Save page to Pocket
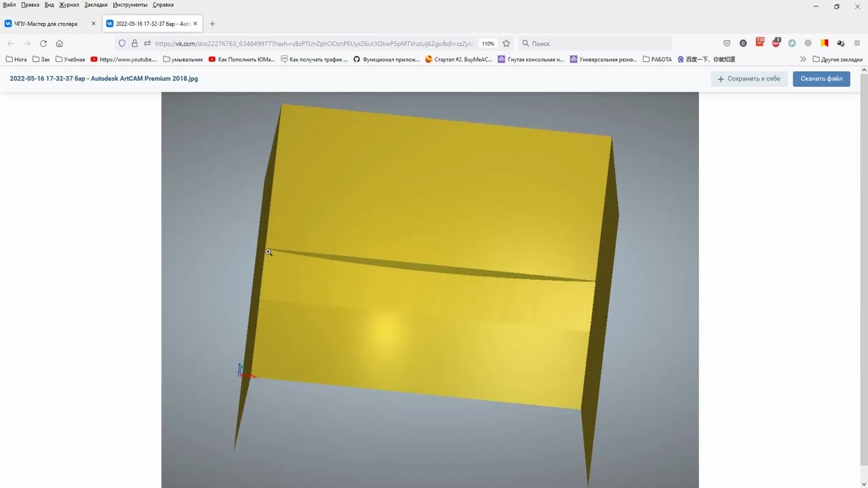868x488 pixels. (727, 43)
